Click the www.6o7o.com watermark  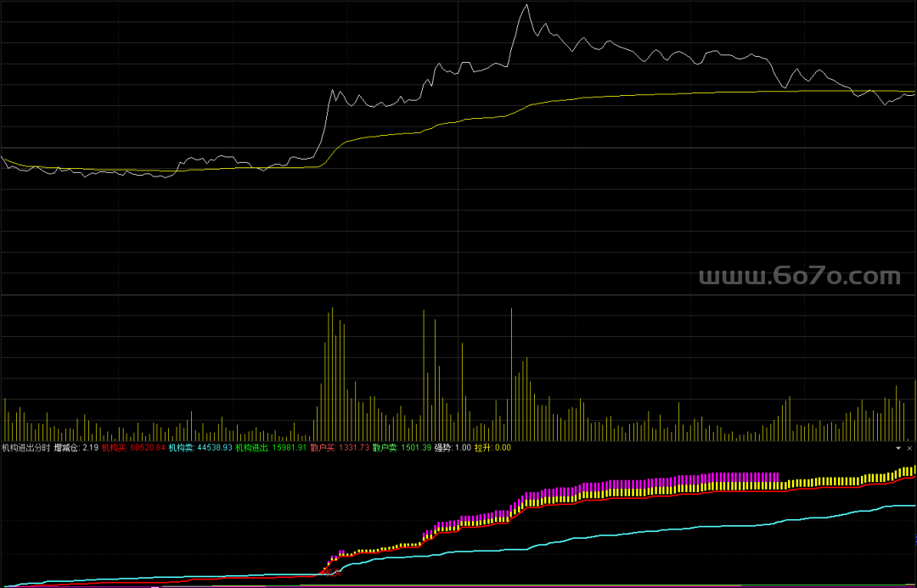coord(799,277)
